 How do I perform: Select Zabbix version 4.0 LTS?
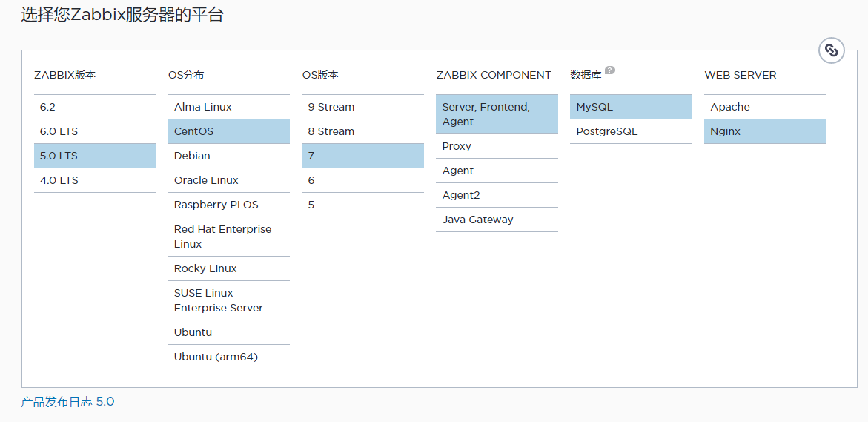tap(95, 180)
